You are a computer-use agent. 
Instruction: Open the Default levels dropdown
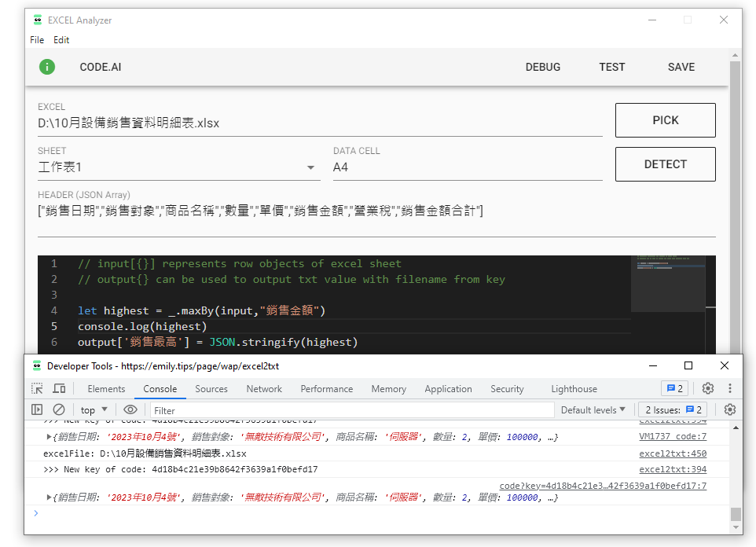click(593, 410)
